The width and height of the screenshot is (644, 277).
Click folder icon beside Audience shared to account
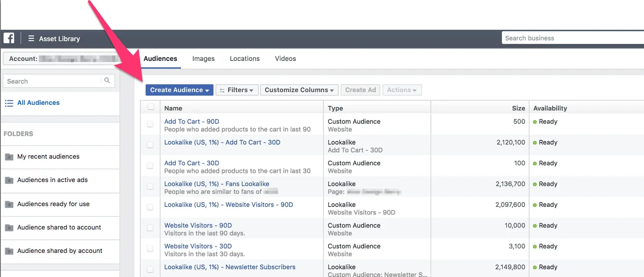coord(9,228)
